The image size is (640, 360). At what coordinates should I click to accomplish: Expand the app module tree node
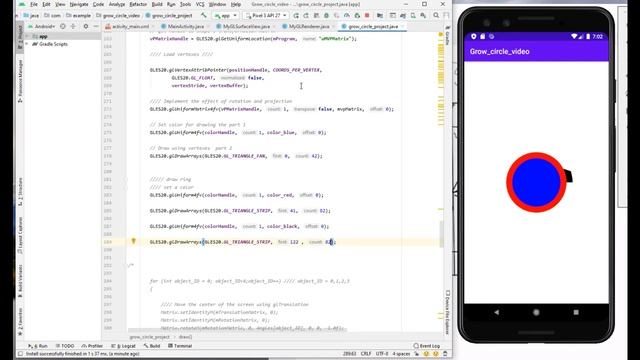(x=28, y=36)
